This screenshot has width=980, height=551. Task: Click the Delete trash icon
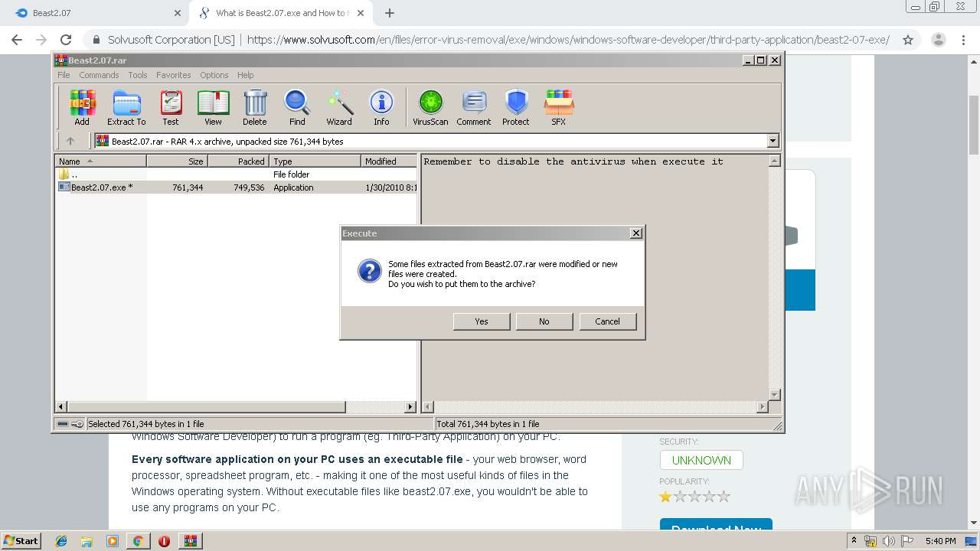pyautogui.click(x=255, y=107)
